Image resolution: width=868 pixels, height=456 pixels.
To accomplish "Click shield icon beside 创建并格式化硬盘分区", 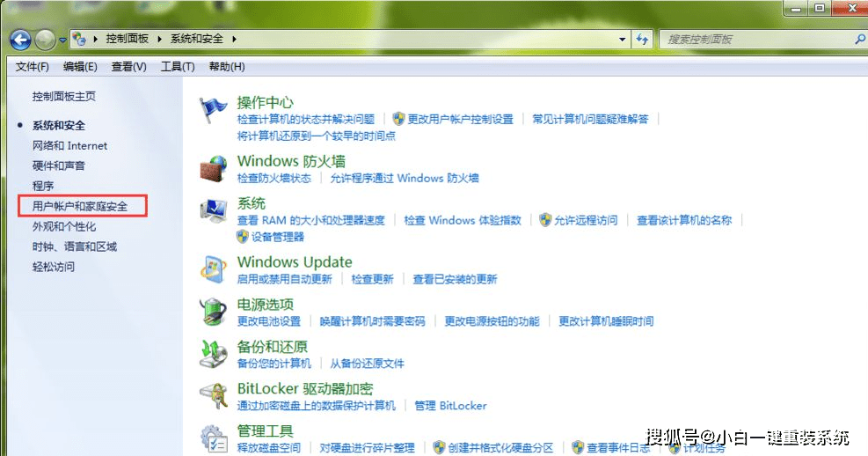I will (439, 447).
